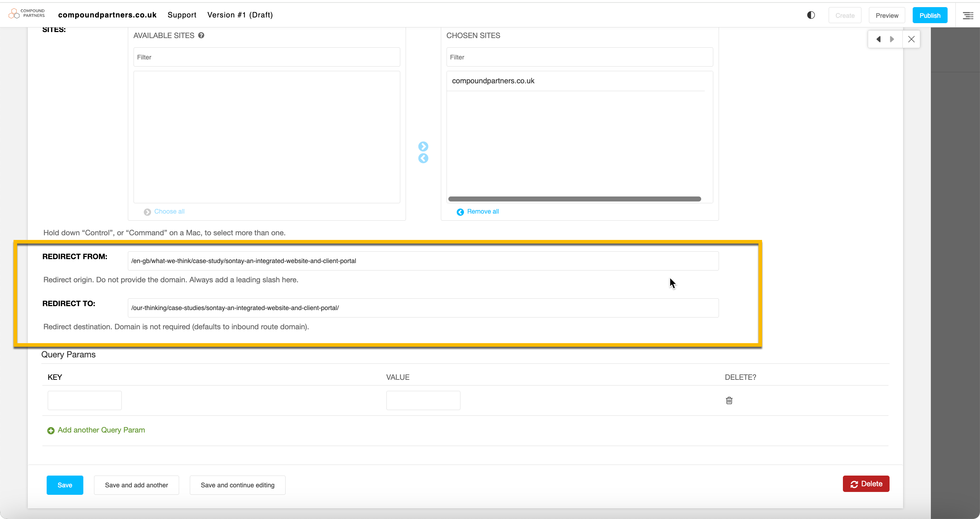Click the move-left remover arrow
This screenshot has height=519, width=980.
coord(423,158)
